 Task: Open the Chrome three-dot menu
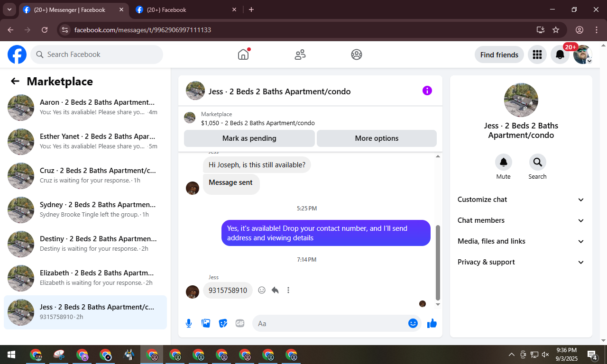[597, 30]
